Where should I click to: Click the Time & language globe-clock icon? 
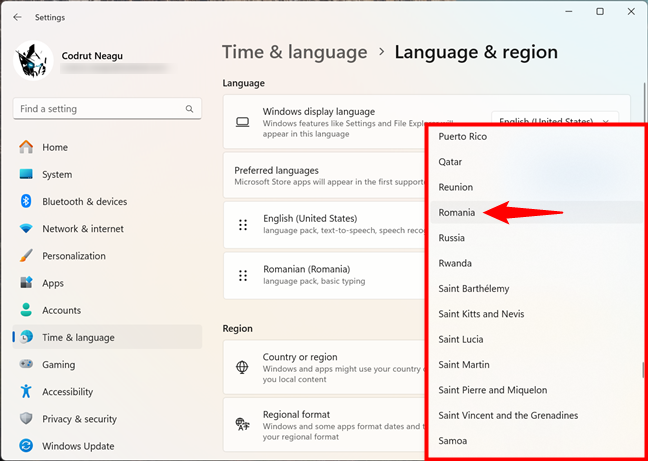tap(26, 337)
